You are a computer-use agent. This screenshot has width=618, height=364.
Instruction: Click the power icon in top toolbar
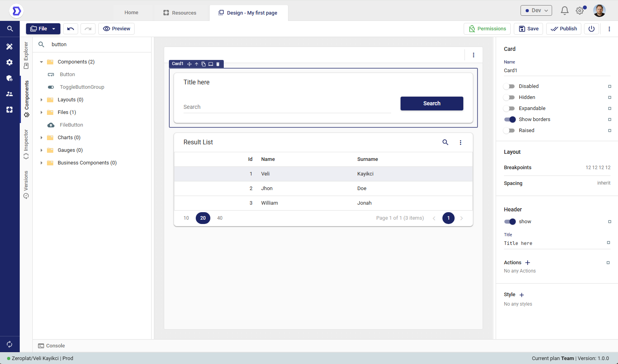pyautogui.click(x=591, y=29)
